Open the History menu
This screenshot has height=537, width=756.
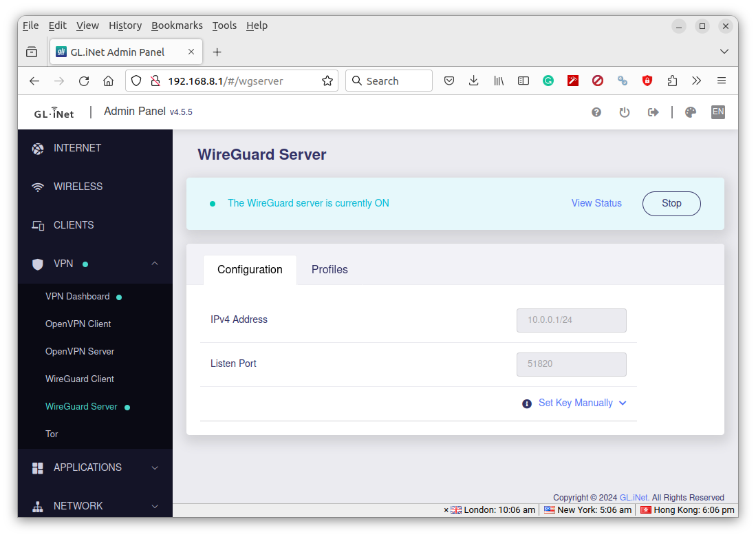(125, 25)
